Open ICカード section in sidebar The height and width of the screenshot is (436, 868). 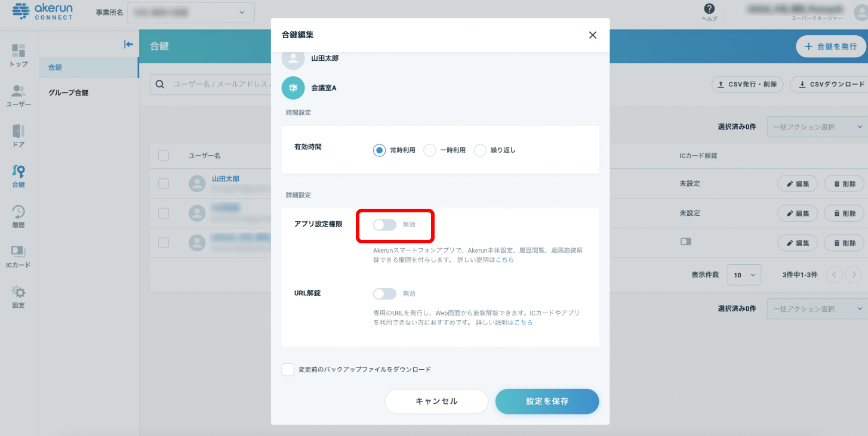click(19, 256)
